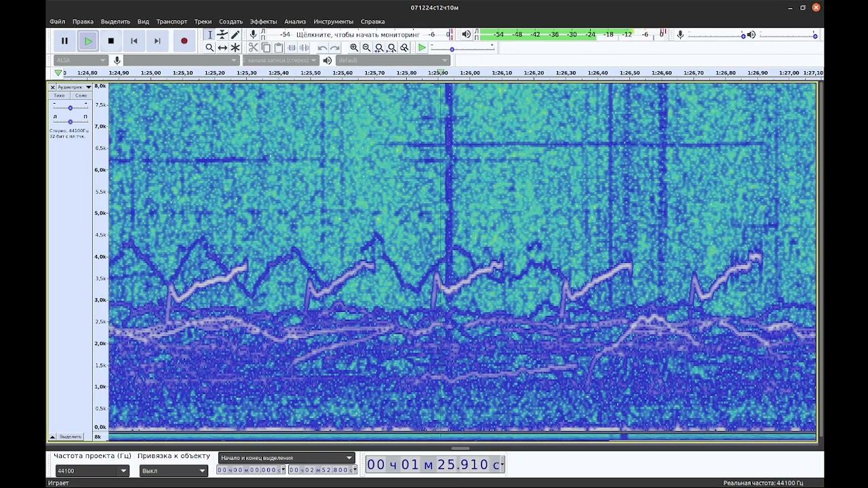Select the Time Shift tool
This screenshot has width=868, height=488.
(x=222, y=47)
